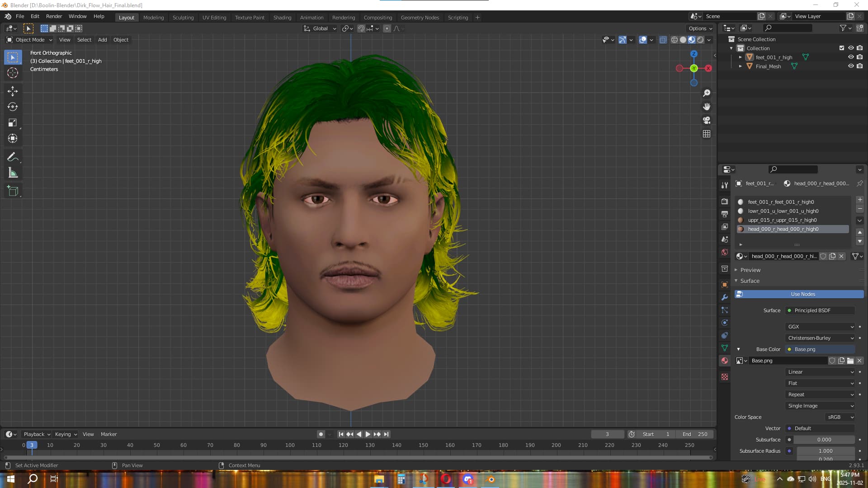The image size is (868, 488).
Task: Open File Explorer from Windows taskbar
Action: pyautogui.click(x=379, y=479)
